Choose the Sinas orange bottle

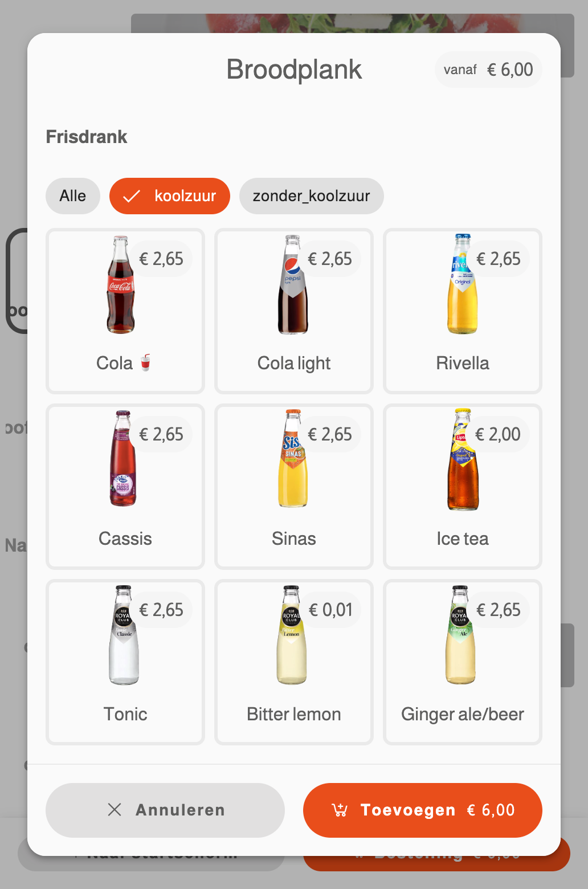(x=293, y=459)
